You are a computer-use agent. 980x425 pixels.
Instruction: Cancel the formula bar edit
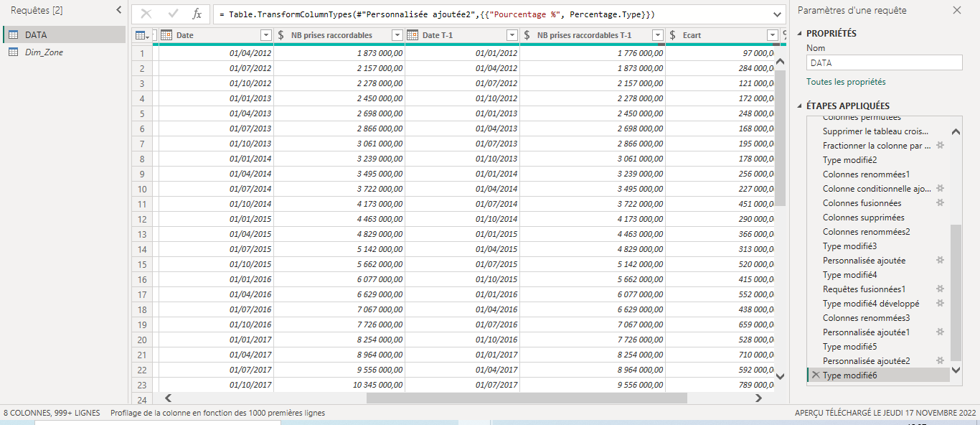click(x=146, y=14)
